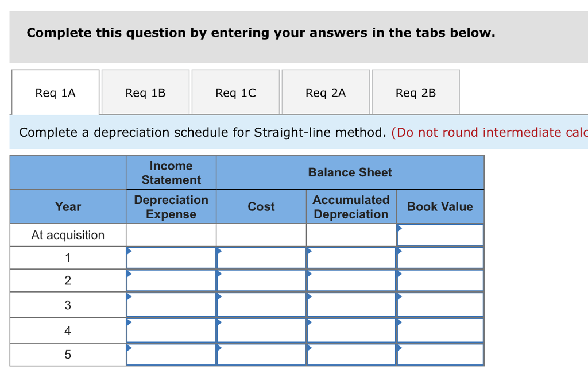This screenshot has width=588, height=373.
Task: Select the Cost field for Year 1
Action: pos(261,258)
